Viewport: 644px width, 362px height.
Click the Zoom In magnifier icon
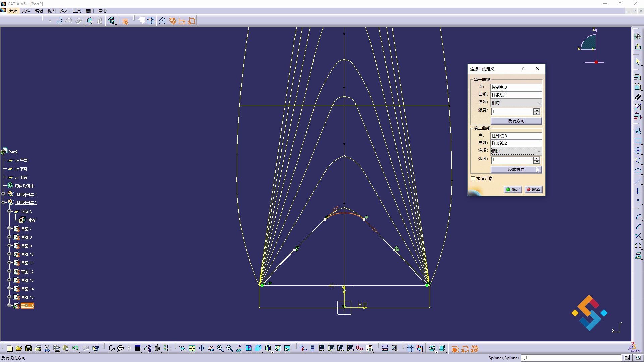point(220,349)
